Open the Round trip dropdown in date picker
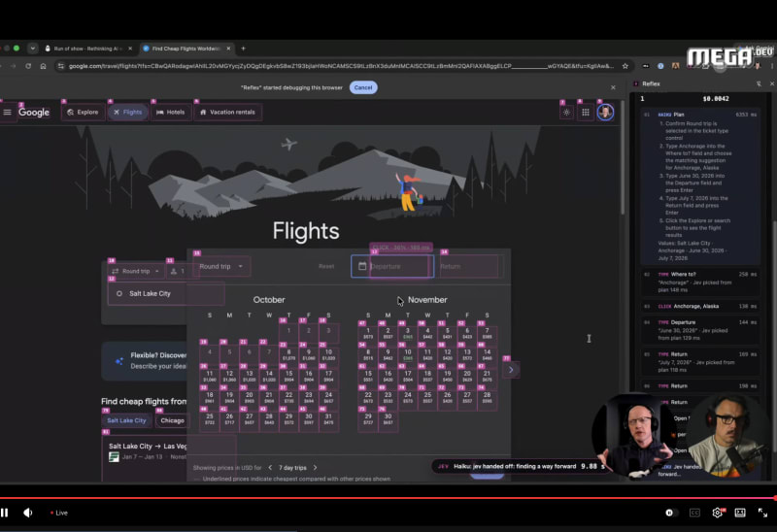 pyautogui.click(x=221, y=267)
